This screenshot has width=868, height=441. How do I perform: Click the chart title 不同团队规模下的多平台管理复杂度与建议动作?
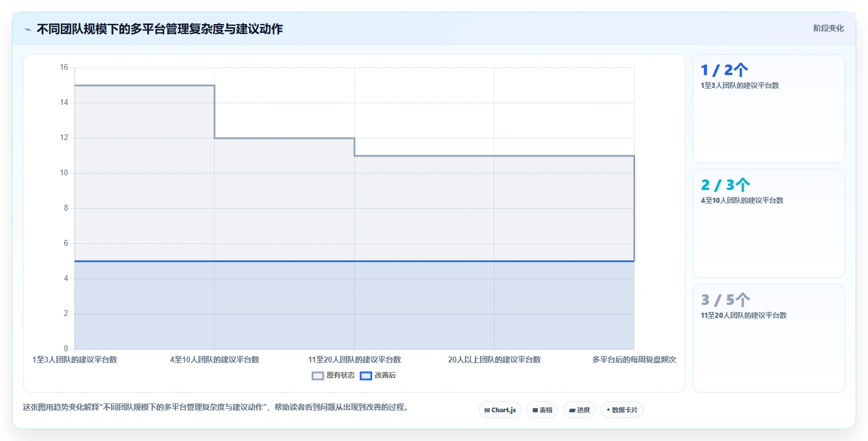point(160,29)
